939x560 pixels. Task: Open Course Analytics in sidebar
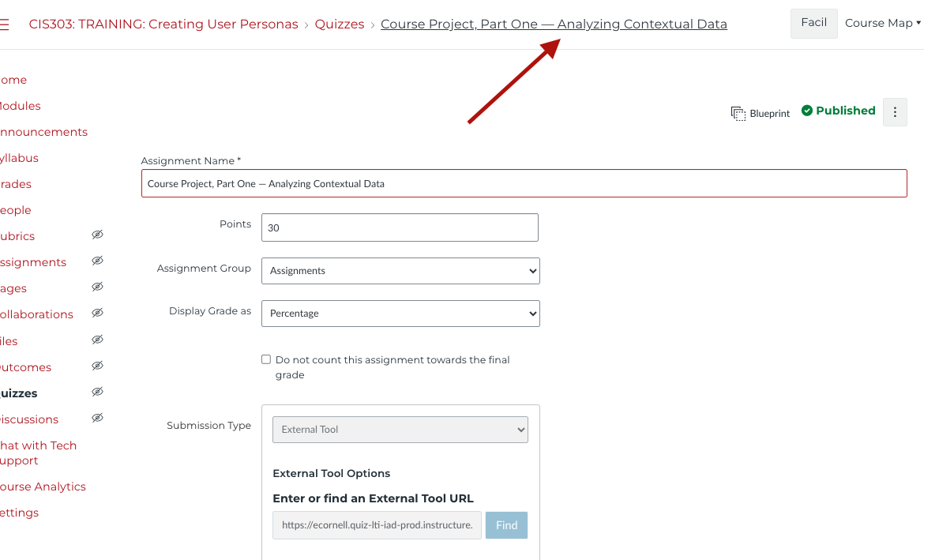43,487
